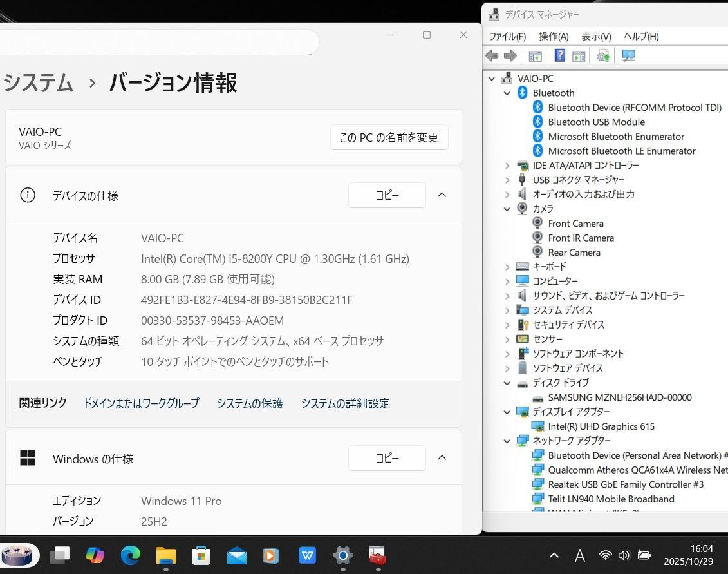Open the 表示(V) menu
The height and width of the screenshot is (574, 728).
pyautogui.click(x=595, y=37)
